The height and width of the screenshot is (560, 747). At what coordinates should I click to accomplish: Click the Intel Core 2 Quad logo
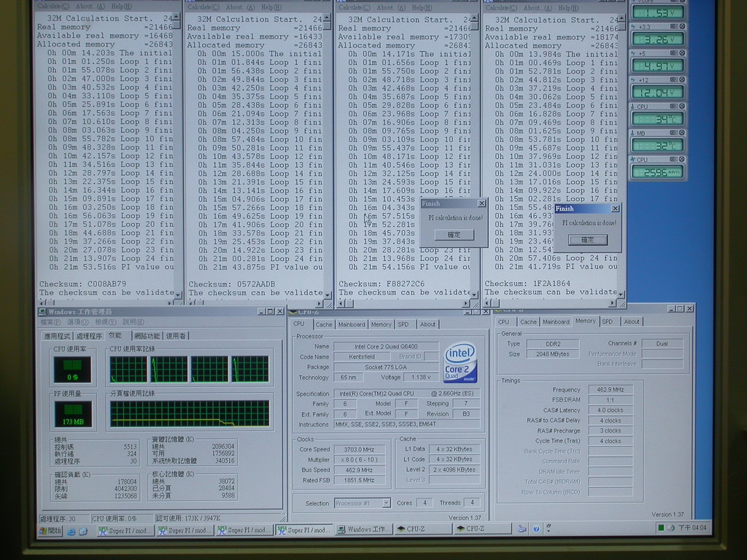tap(460, 362)
